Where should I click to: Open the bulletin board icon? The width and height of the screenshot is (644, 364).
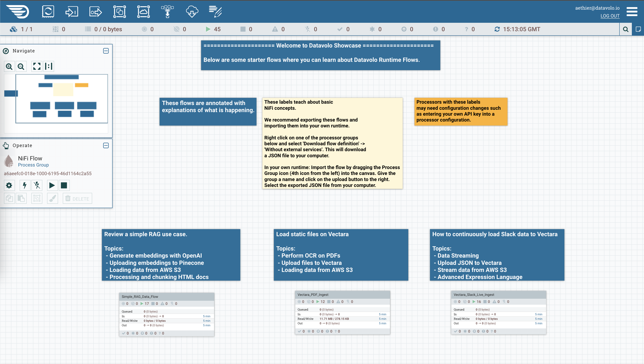638,29
